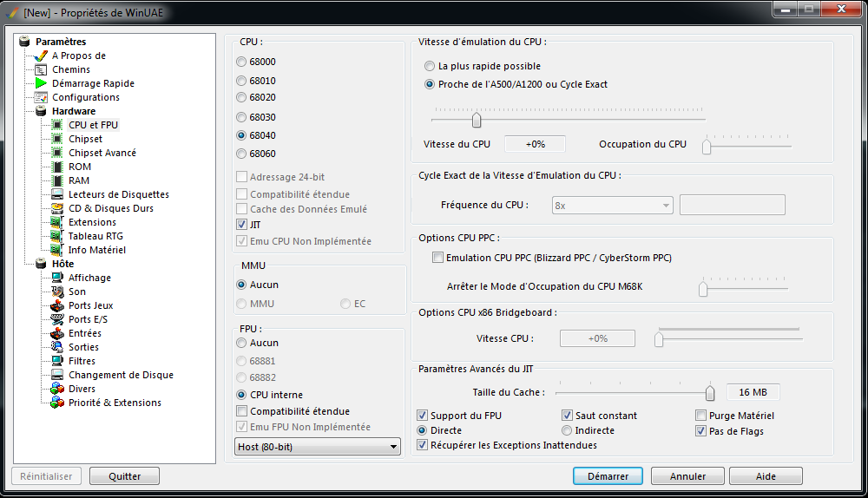
Task: Uncheck Récupérer les Exceptions Inattendues
Action: tap(423, 445)
